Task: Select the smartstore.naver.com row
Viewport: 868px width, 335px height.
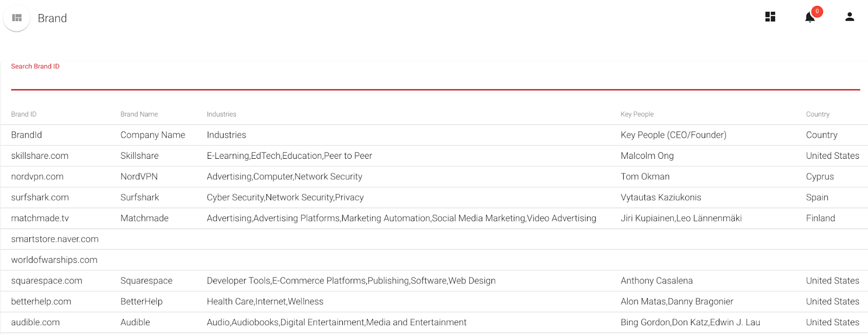Action: pos(434,239)
